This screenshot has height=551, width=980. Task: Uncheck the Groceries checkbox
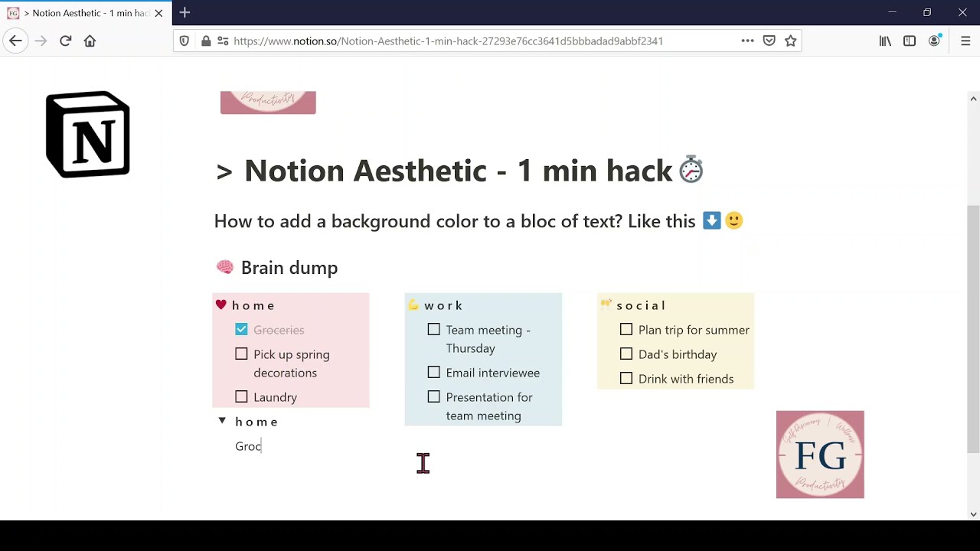(x=241, y=329)
